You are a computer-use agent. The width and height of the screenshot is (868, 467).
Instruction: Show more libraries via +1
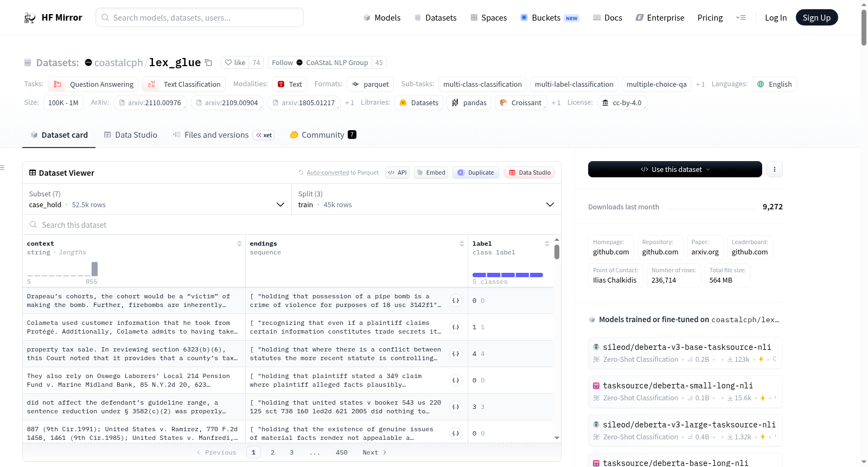pos(556,103)
